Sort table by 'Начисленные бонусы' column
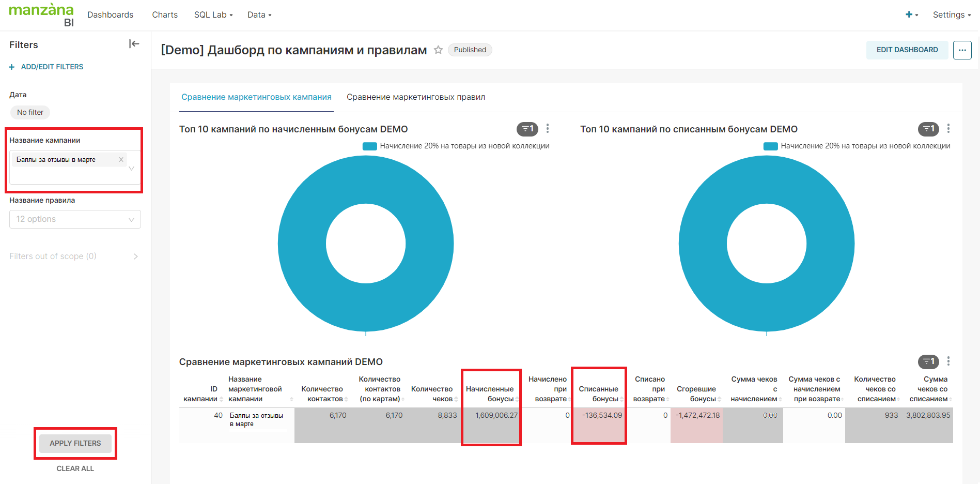 (x=490, y=394)
